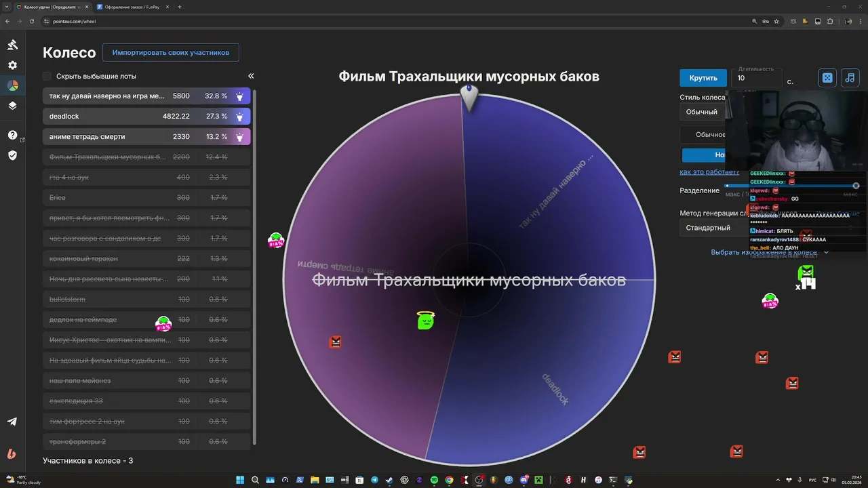Image resolution: width=868 pixels, height=488 pixels.
Task: Select crossed-out 'bulletstorm' row
Action: point(146,300)
